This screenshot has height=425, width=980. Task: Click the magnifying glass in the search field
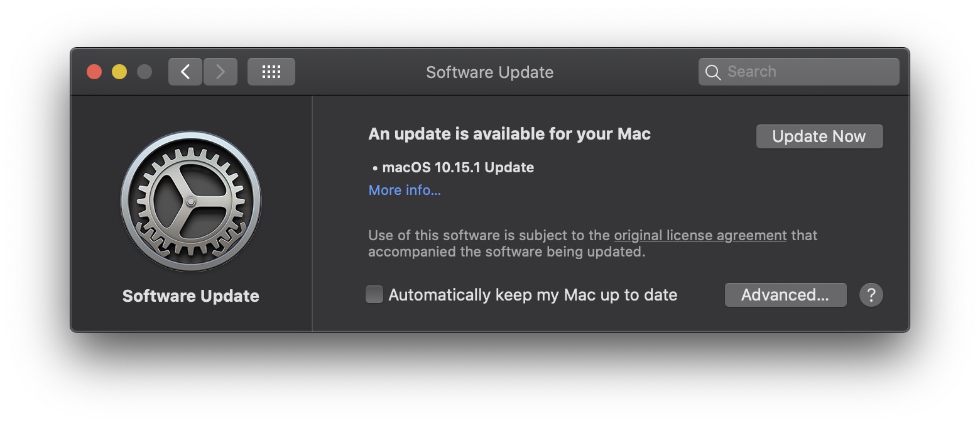pos(713,71)
